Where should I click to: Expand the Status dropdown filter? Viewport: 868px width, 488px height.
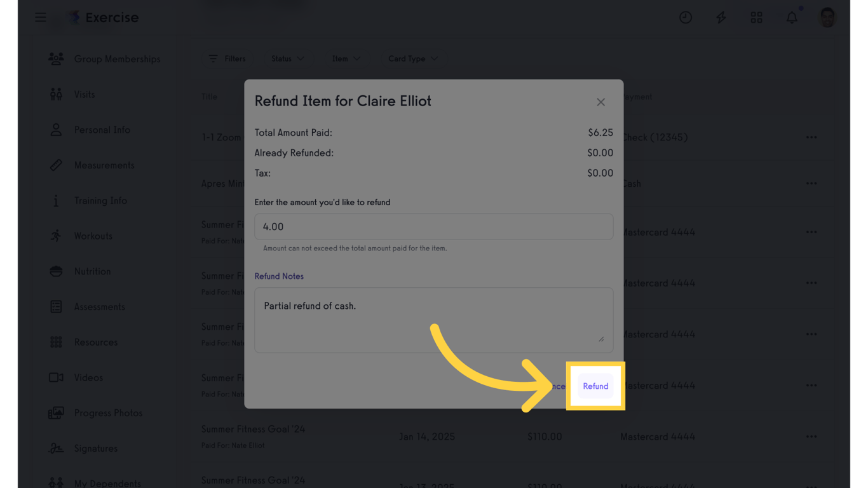click(287, 58)
